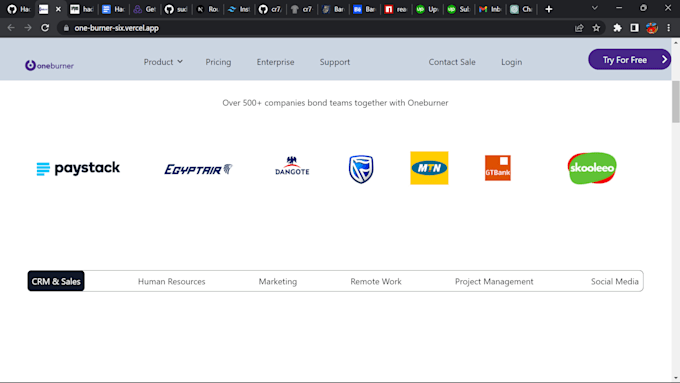
Task: Click the Paystack company logo
Action: click(78, 168)
